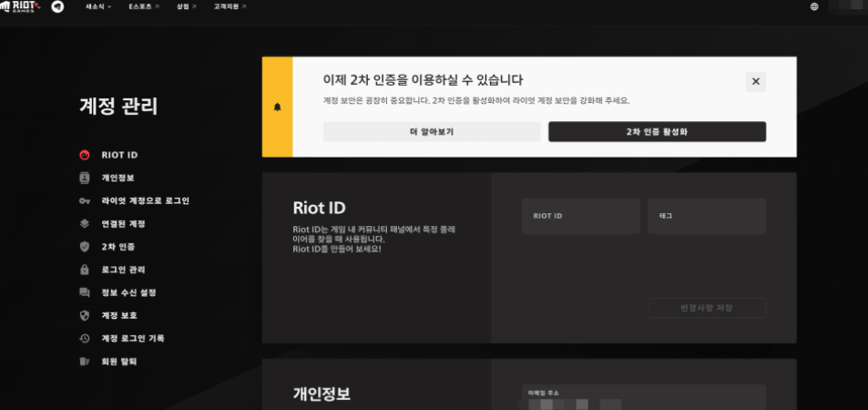Click the shield icon for 계정 보호
868x410 pixels.
[x=84, y=315]
